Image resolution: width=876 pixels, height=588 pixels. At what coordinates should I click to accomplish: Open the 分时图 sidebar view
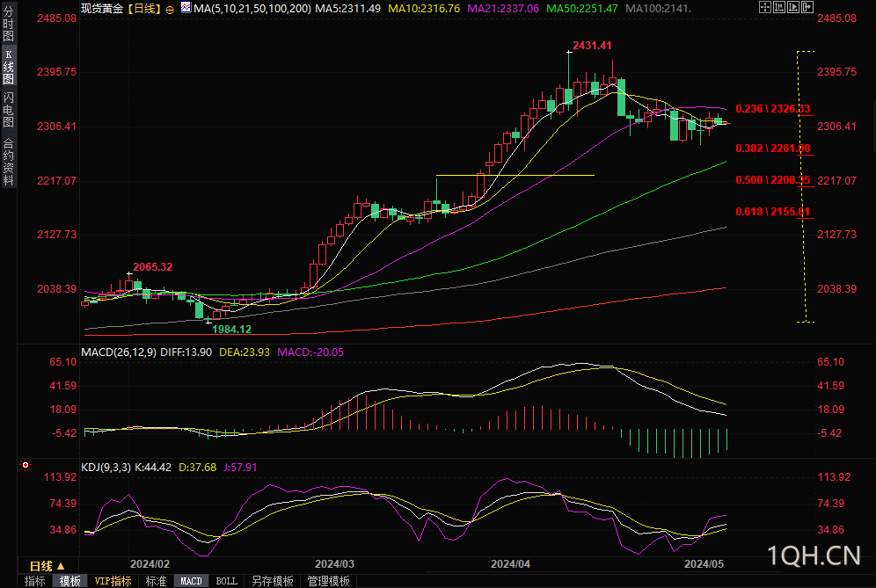pyautogui.click(x=9, y=24)
